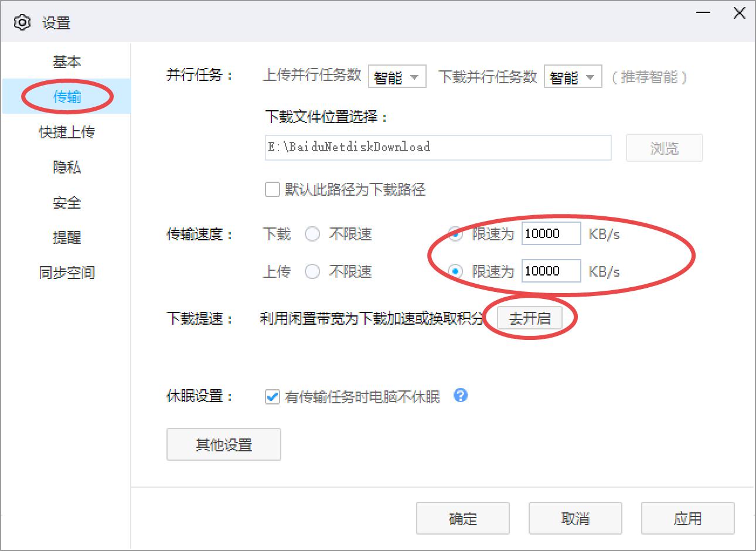This screenshot has height=551, width=756.
Task: Enable 默认此路径为下载路径 checkbox
Action: (x=272, y=189)
